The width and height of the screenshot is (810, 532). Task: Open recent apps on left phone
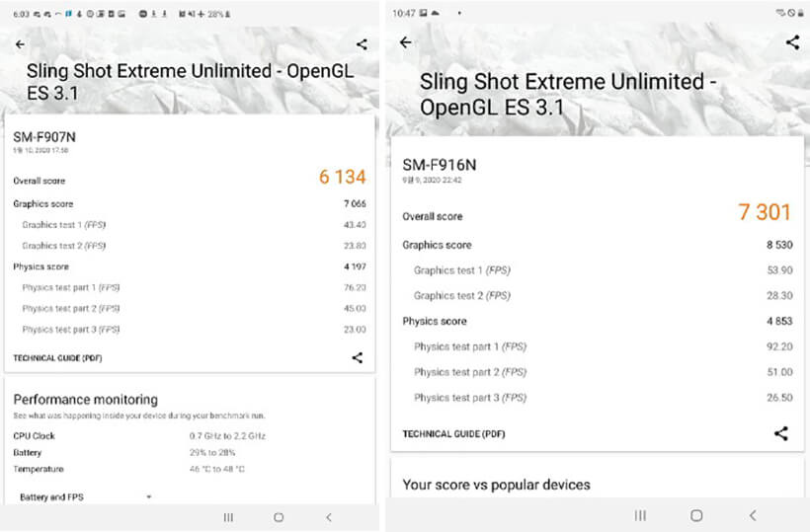point(228,517)
